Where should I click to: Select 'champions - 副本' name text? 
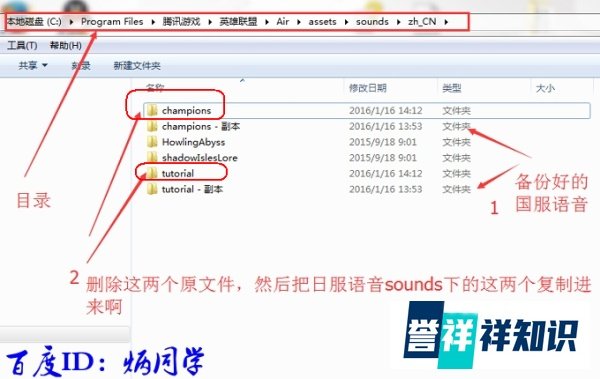[x=201, y=126]
